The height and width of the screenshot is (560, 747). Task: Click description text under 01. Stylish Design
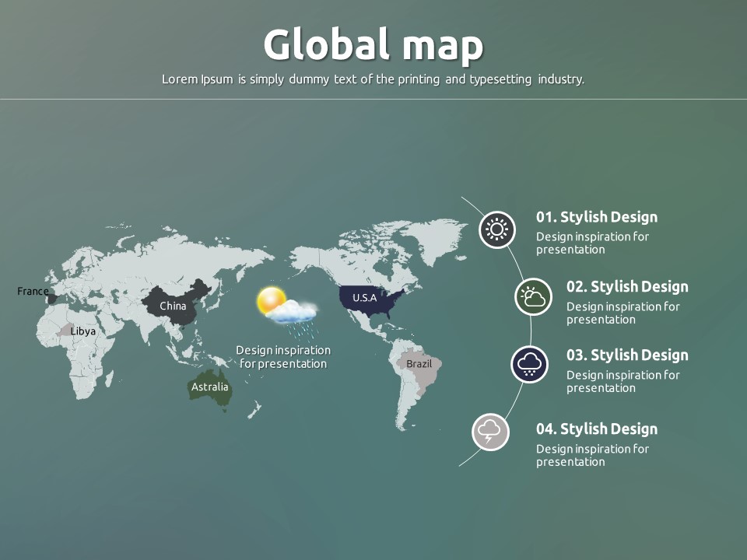tap(592, 243)
